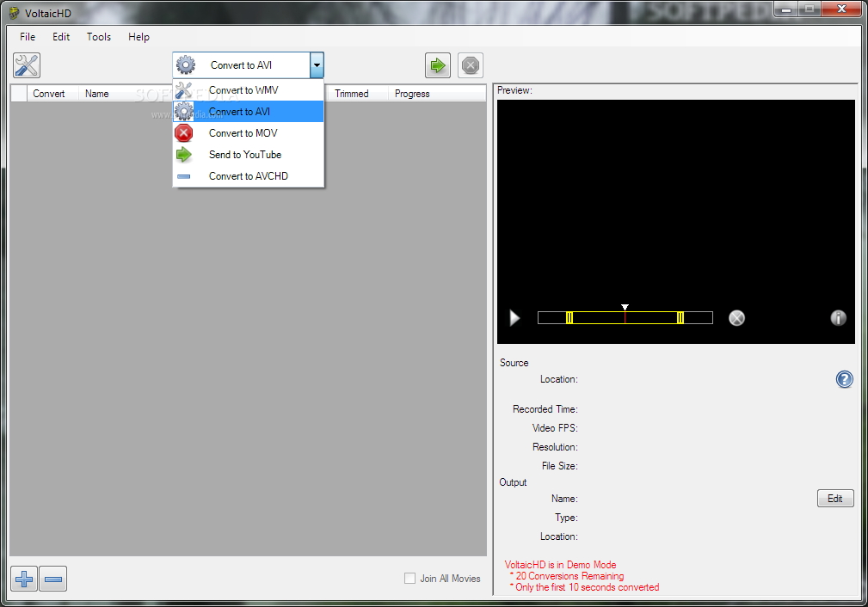Choose Send to YouTube option

point(249,155)
